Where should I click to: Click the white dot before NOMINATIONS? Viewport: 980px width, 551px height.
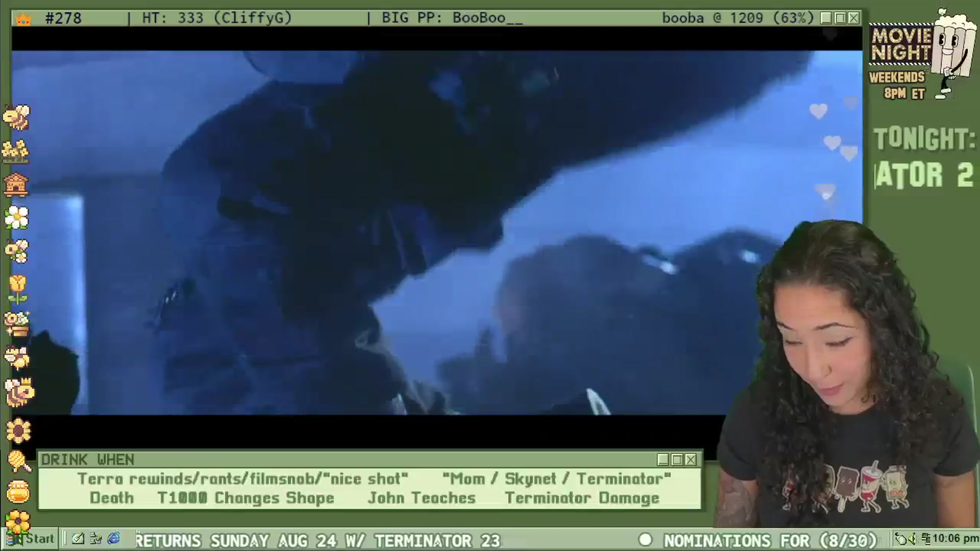(x=646, y=540)
